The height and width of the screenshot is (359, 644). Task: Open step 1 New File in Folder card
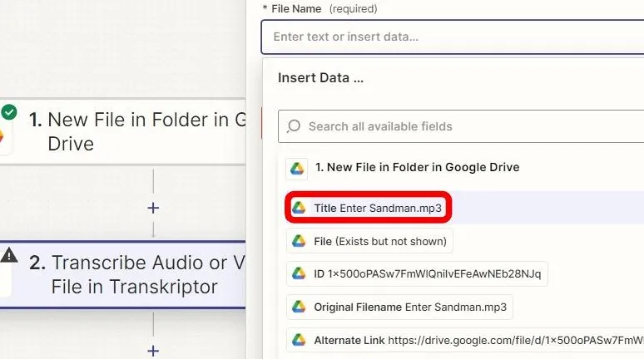123,131
